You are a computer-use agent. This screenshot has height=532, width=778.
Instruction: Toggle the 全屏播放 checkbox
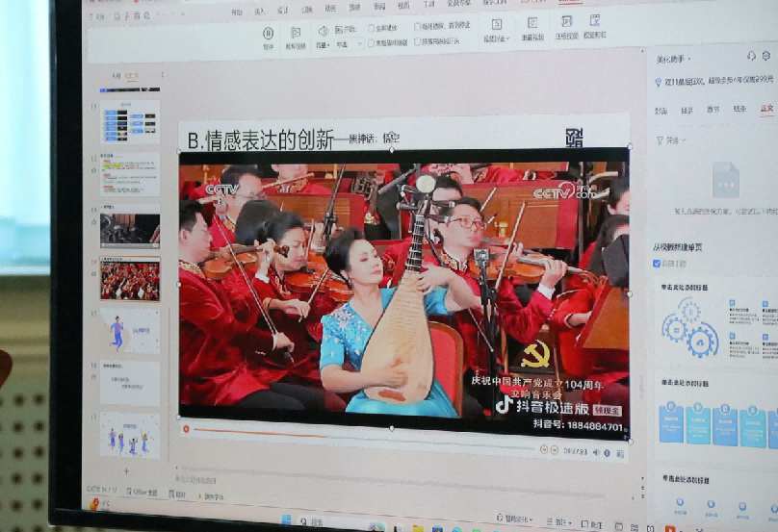click(x=372, y=29)
